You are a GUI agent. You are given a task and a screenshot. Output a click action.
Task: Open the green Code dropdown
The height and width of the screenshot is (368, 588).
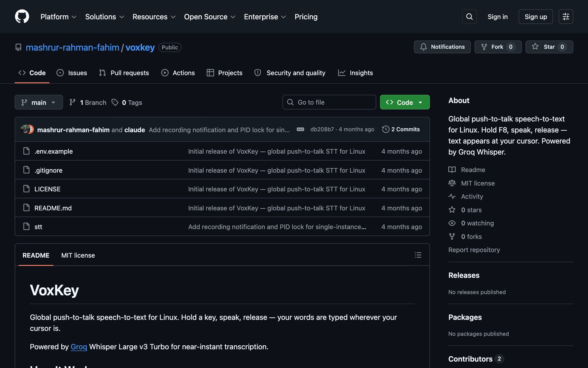pos(405,102)
